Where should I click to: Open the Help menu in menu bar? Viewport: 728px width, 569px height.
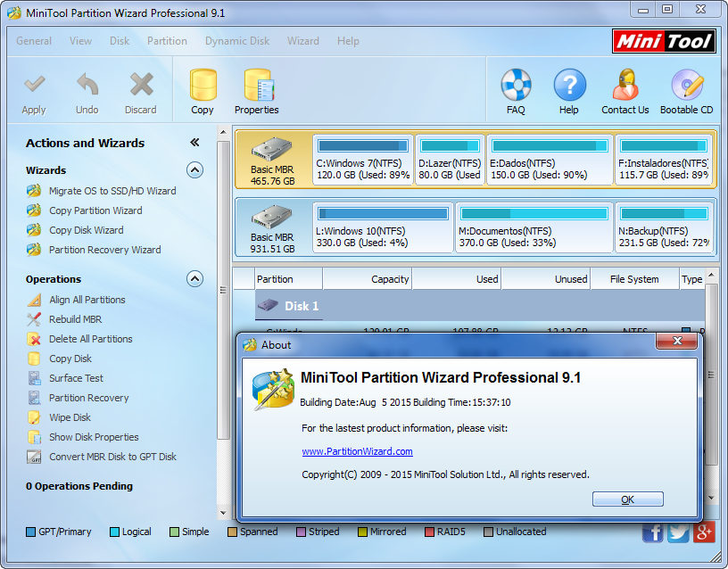click(x=348, y=41)
